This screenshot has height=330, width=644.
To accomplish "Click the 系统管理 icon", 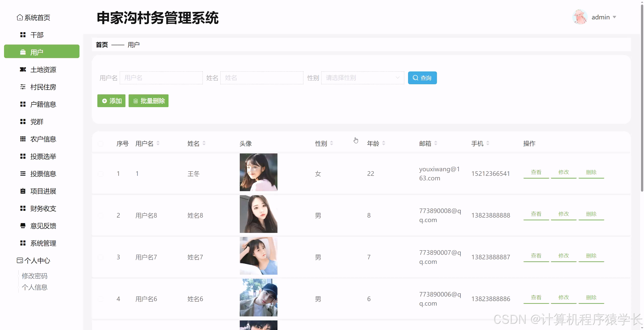I will tap(23, 243).
